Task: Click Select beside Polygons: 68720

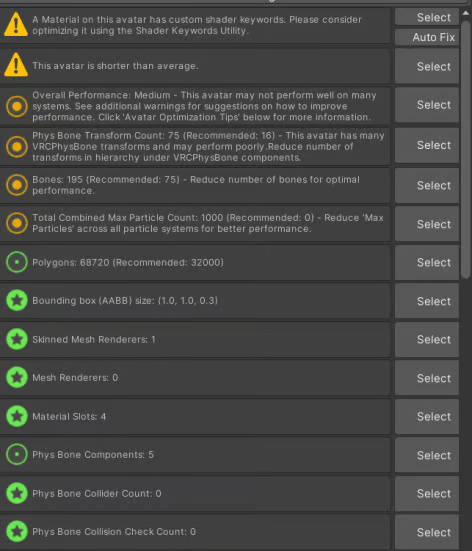Action: [x=427, y=262]
